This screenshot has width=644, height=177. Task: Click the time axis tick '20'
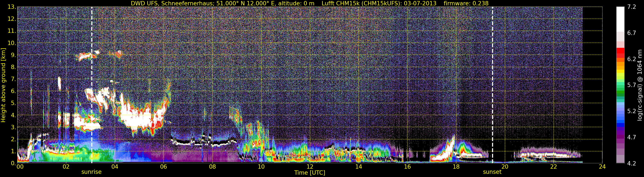point(505,167)
